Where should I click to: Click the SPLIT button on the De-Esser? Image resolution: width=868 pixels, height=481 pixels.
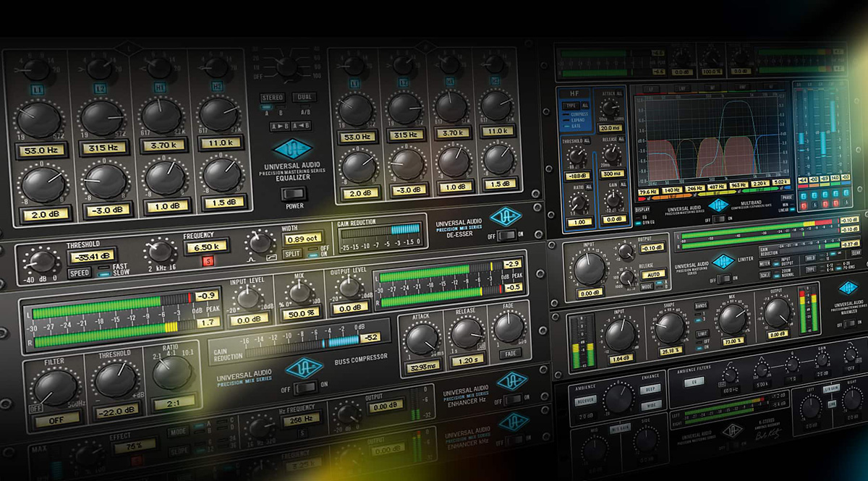point(292,254)
